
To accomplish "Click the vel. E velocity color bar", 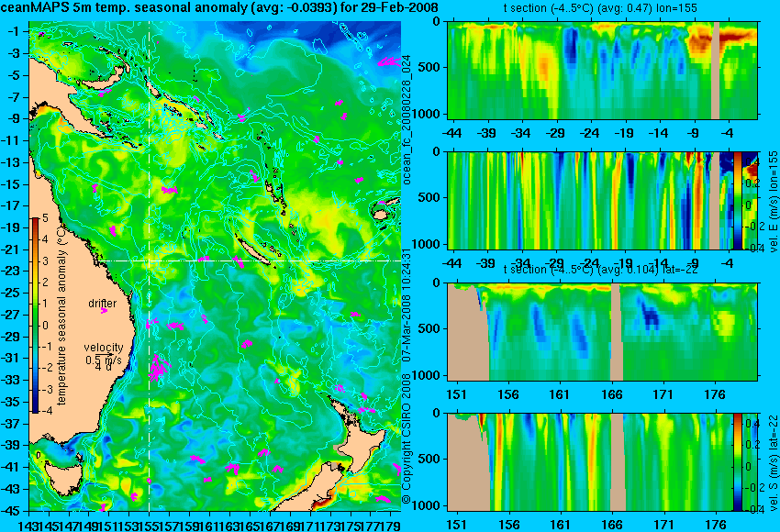I will coord(737,200).
